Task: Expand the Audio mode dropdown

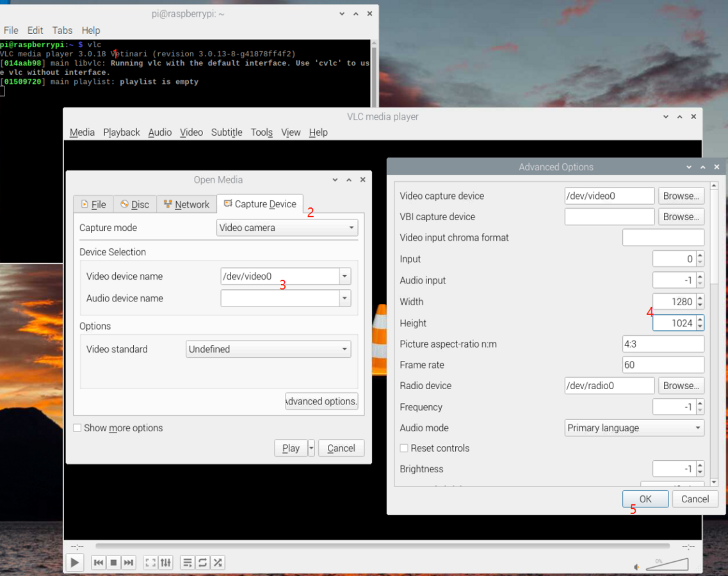Action: 634,428
